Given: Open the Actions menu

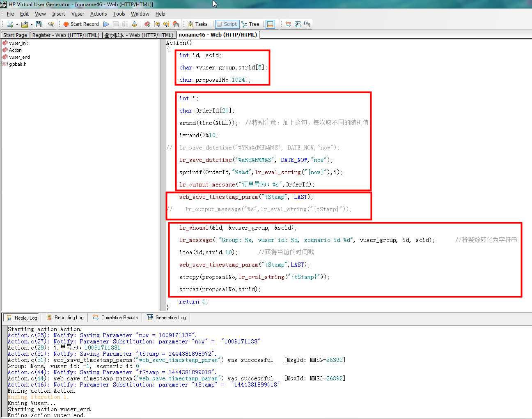Looking at the screenshot, I should pyautogui.click(x=99, y=14).
